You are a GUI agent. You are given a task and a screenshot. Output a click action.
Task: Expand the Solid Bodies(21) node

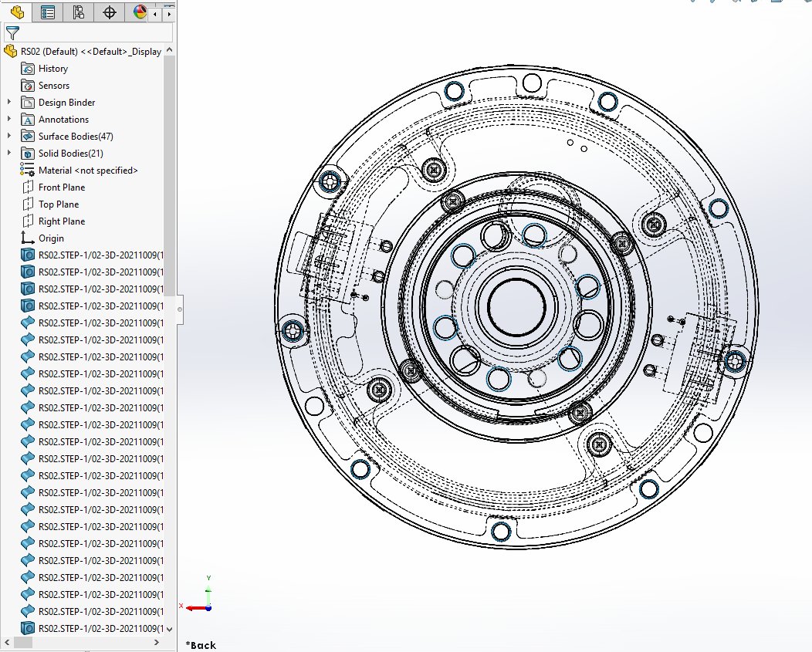click(8, 154)
